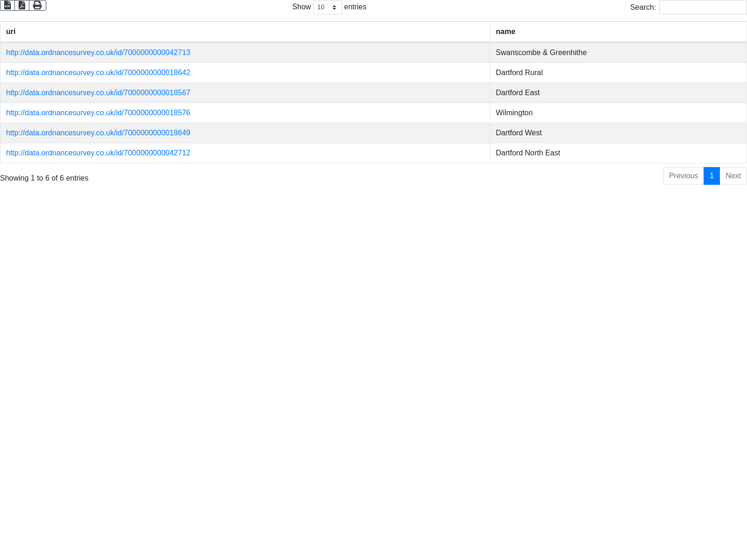Go to Previous page of results
The image size is (747, 560).
pos(683,176)
